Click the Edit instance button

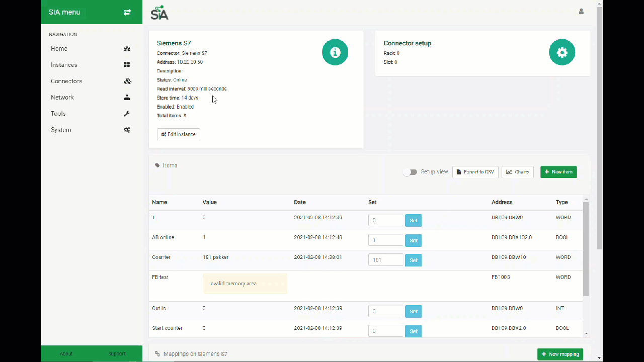(x=178, y=134)
